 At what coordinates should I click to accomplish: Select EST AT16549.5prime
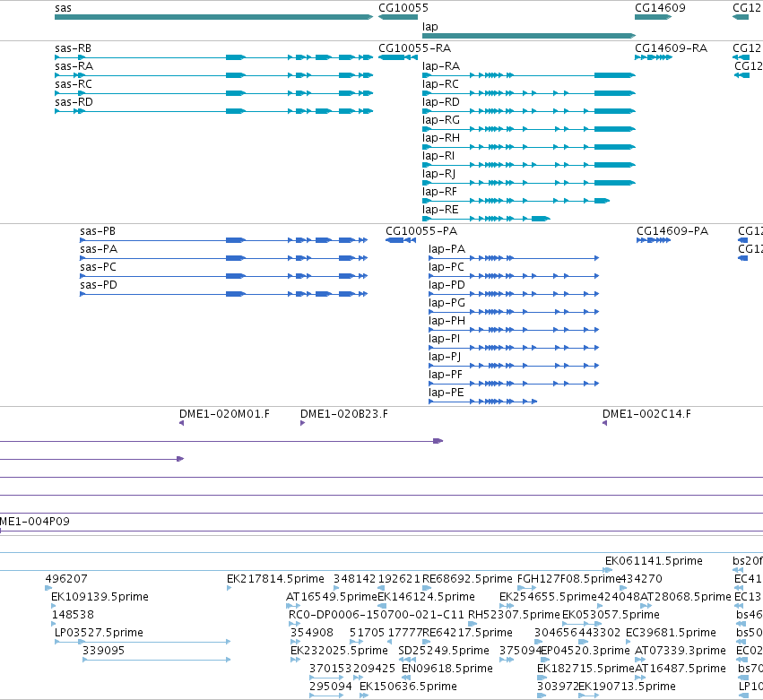click(293, 606)
